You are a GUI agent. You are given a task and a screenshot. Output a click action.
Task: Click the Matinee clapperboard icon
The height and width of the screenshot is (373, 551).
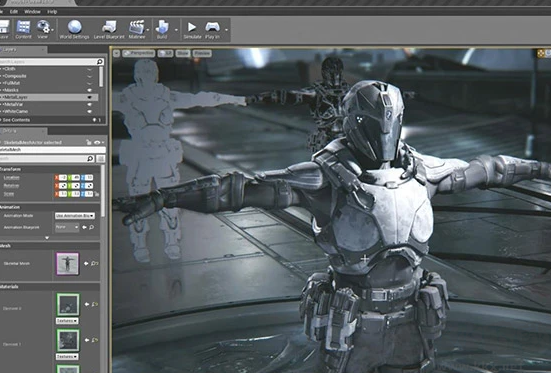point(136,27)
